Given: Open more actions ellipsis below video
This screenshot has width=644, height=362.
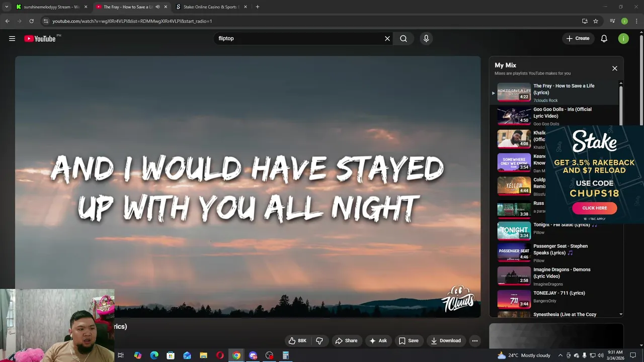Looking at the screenshot, I should click(x=474, y=340).
